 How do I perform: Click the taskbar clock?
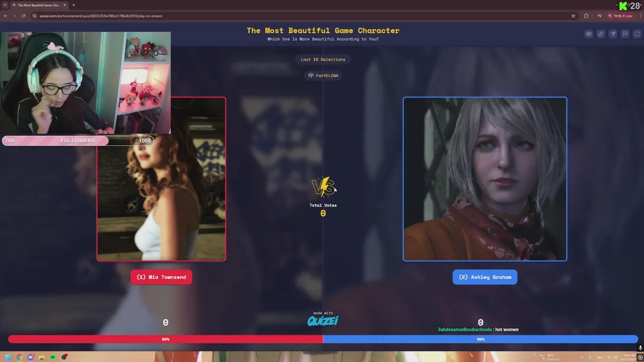pyautogui.click(x=628, y=357)
